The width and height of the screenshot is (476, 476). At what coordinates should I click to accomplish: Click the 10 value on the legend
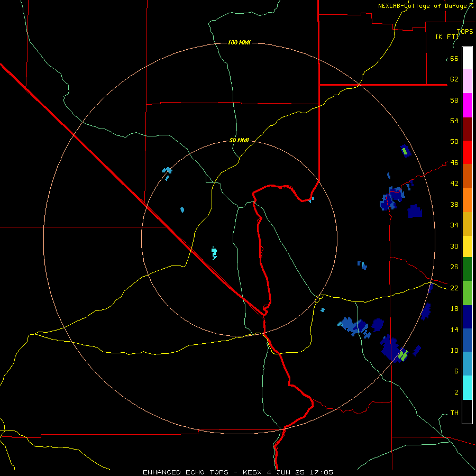[454, 350]
